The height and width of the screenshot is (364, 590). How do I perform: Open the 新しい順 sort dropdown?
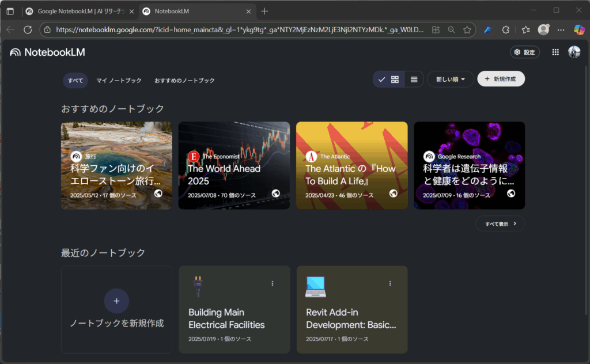pos(450,79)
